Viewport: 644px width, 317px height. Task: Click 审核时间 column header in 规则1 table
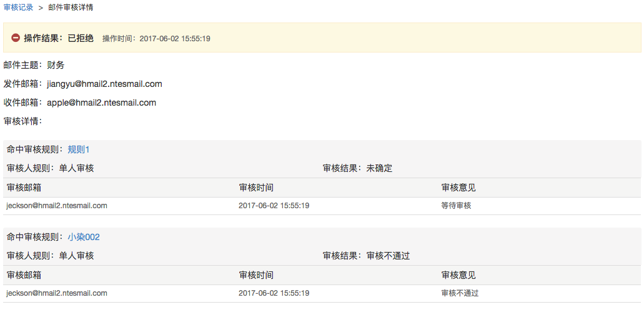point(256,188)
